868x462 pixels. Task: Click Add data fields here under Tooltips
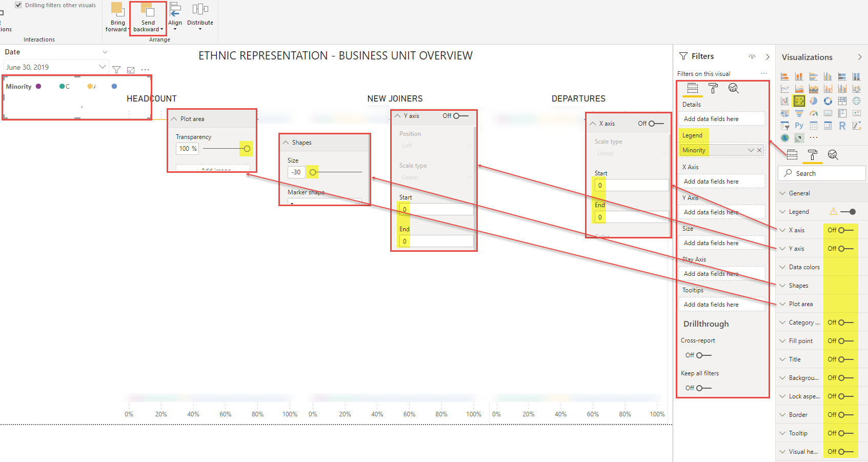click(722, 305)
